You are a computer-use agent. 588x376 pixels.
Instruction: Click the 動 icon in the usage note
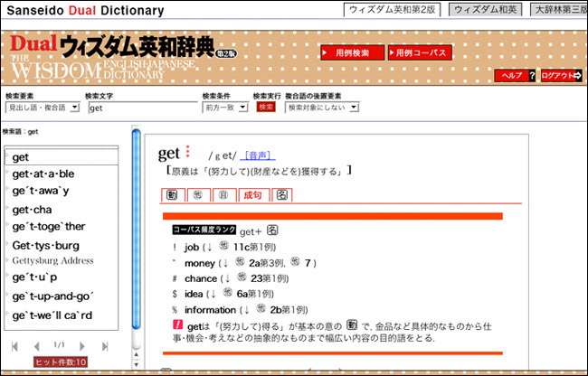[351, 325]
